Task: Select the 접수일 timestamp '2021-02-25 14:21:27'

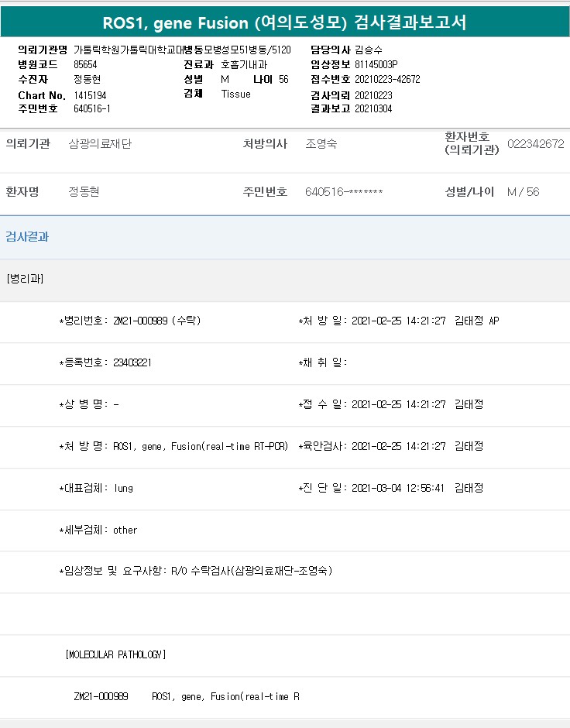Action: (x=399, y=404)
